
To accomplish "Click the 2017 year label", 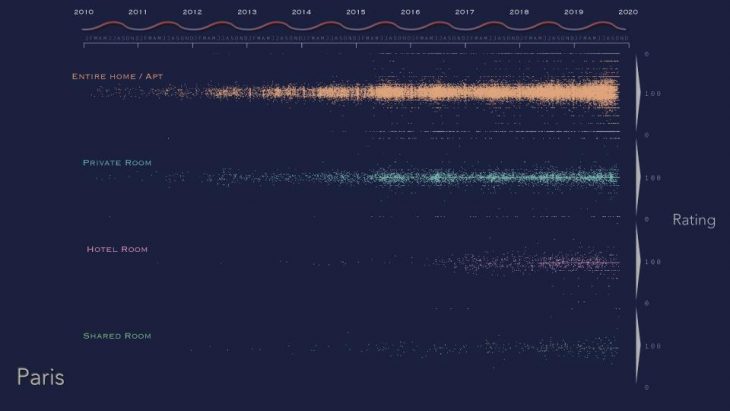I will pyautogui.click(x=464, y=11).
